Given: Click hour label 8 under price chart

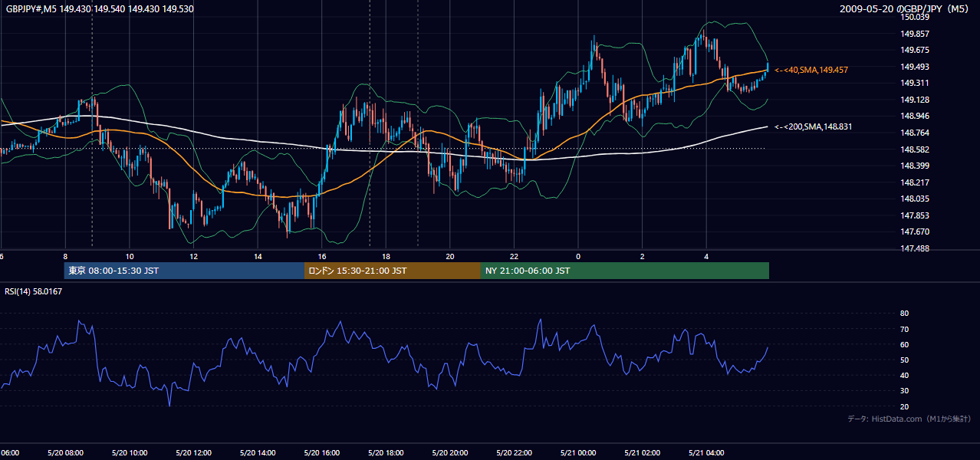Looking at the screenshot, I should 65,256.
